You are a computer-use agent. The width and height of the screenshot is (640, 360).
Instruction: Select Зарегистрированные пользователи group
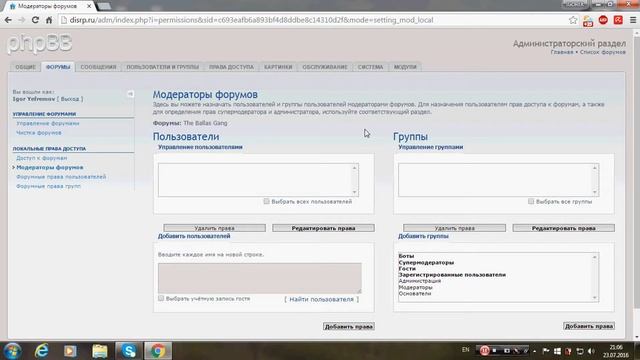coord(452,275)
